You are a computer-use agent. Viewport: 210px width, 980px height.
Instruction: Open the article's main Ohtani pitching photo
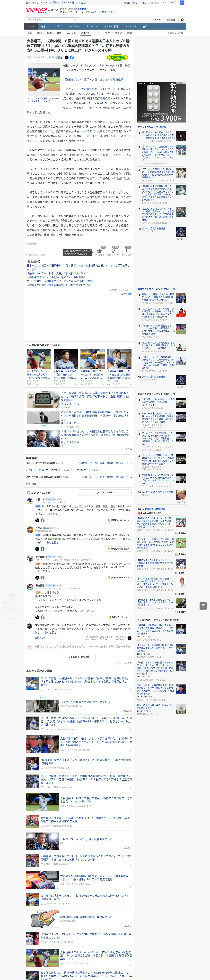coord(44,80)
